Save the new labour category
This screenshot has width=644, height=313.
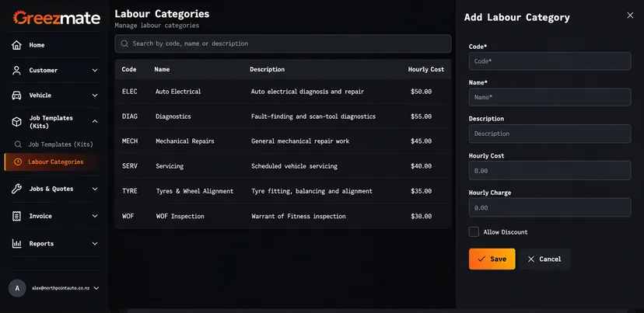point(492,259)
